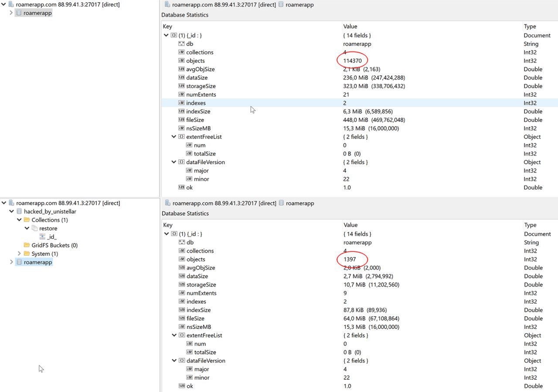Collapse the restore collection node
Viewport: 558px width, 392px height.
click(x=27, y=228)
